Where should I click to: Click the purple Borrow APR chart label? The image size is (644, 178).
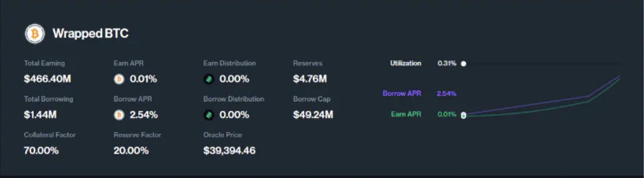pos(402,93)
